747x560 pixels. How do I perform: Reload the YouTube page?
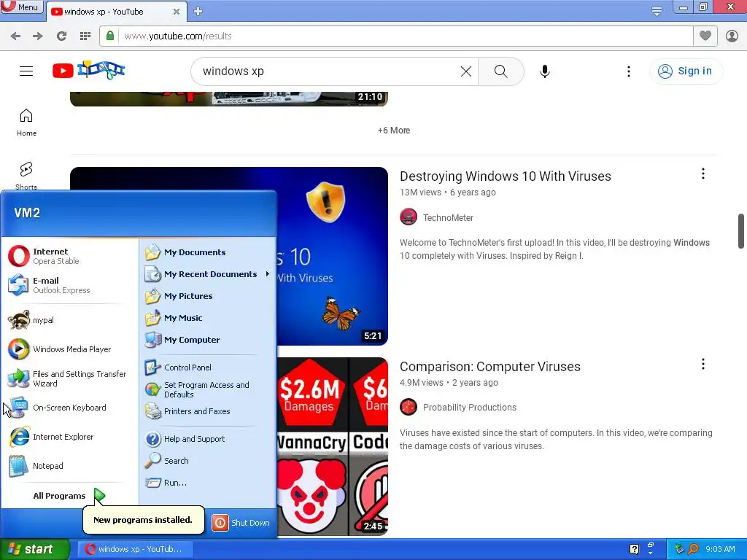click(x=61, y=36)
